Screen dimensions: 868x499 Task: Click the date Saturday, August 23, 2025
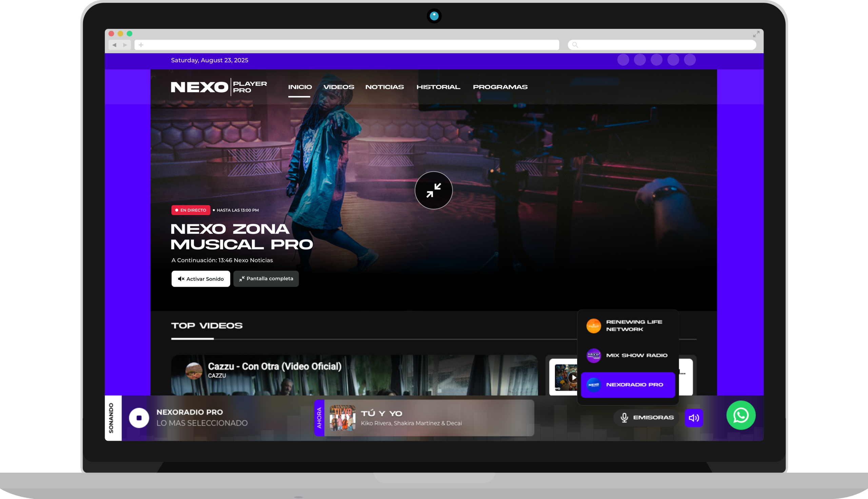pyautogui.click(x=210, y=60)
